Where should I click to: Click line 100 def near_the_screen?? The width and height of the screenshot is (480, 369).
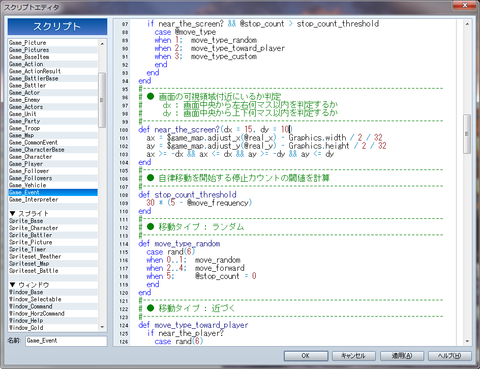215,129
